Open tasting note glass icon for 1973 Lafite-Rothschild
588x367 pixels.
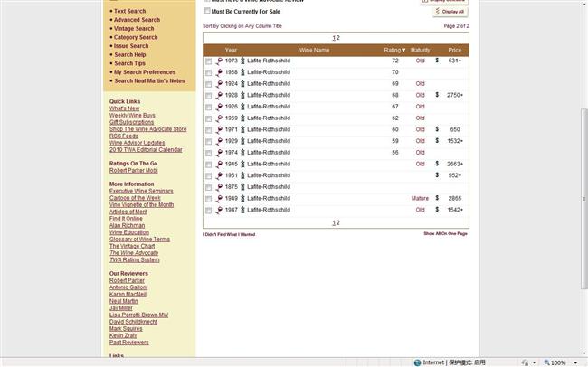[x=219, y=61]
